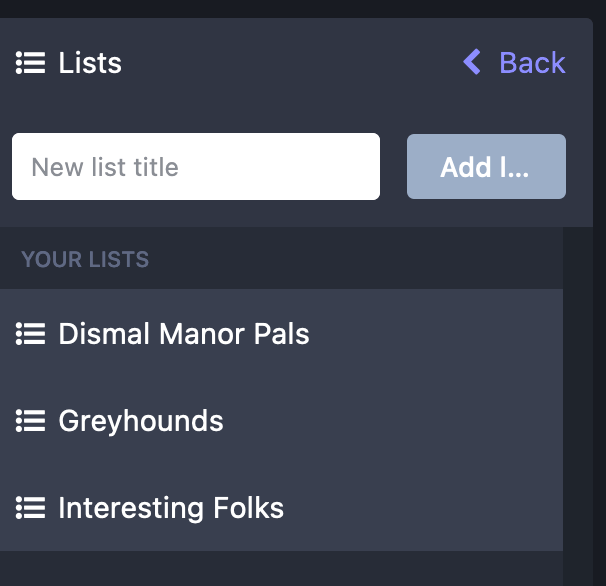606x586 pixels.
Task: Click the Lists heading text
Action: click(90, 63)
